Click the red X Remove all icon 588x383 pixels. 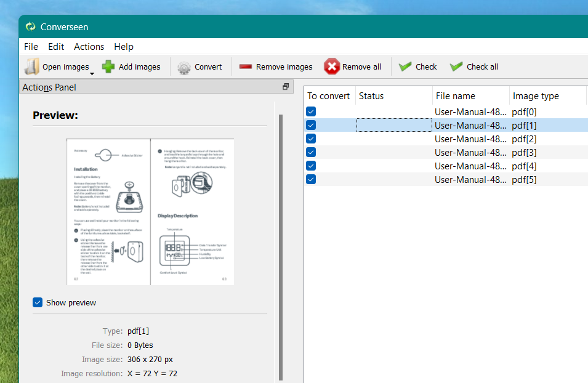pyautogui.click(x=332, y=67)
